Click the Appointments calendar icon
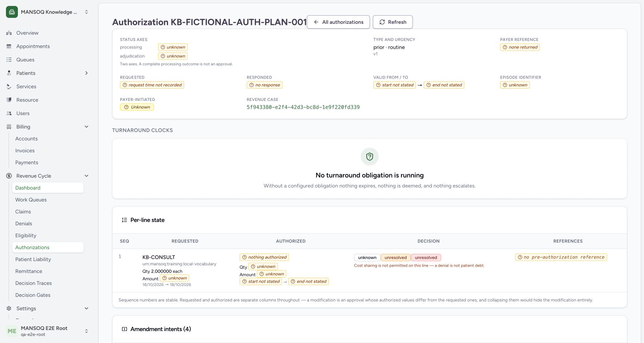The height and width of the screenshot is (343, 644). tap(9, 46)
